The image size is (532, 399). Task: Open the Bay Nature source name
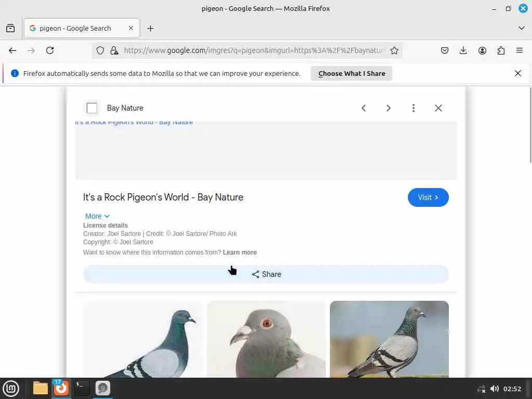pyautogui.click(x=125, y=108)
